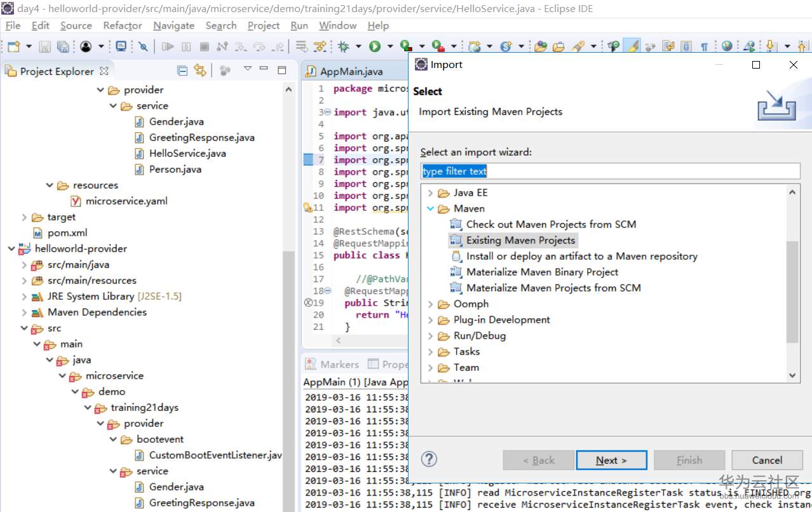The height and width of the screenshot is (512, 812).
Task: Toggle Link with Editor in Project Explorer
Action: pyautogui.click(x=200, y=71)
